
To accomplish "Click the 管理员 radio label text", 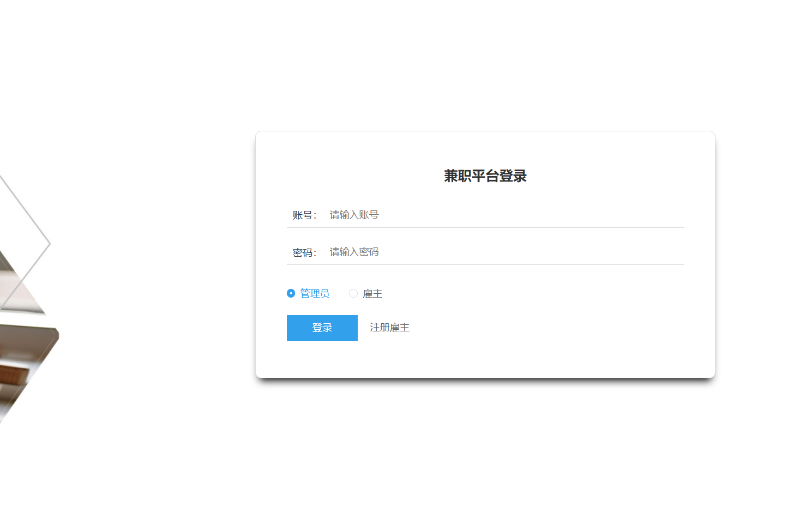I will [315, 293].
